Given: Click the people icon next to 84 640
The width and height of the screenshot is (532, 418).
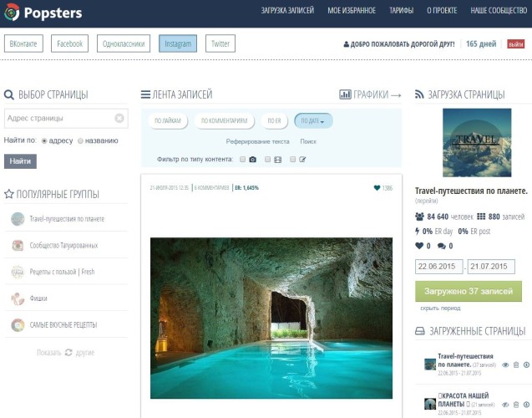Looking at the screenshot, I should pos(420,217).
